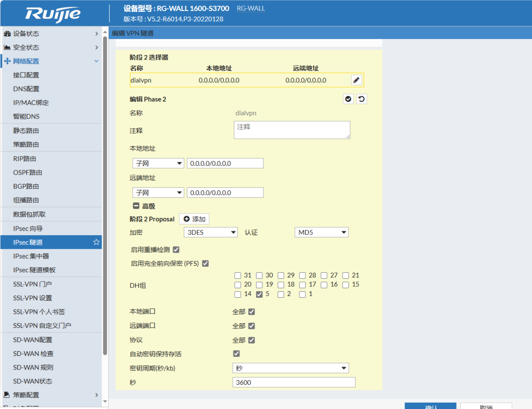Viewport: 532px width, 409px height.
Task: Click the pencil edit icon for dialvpn
Action: pos(356,80)
